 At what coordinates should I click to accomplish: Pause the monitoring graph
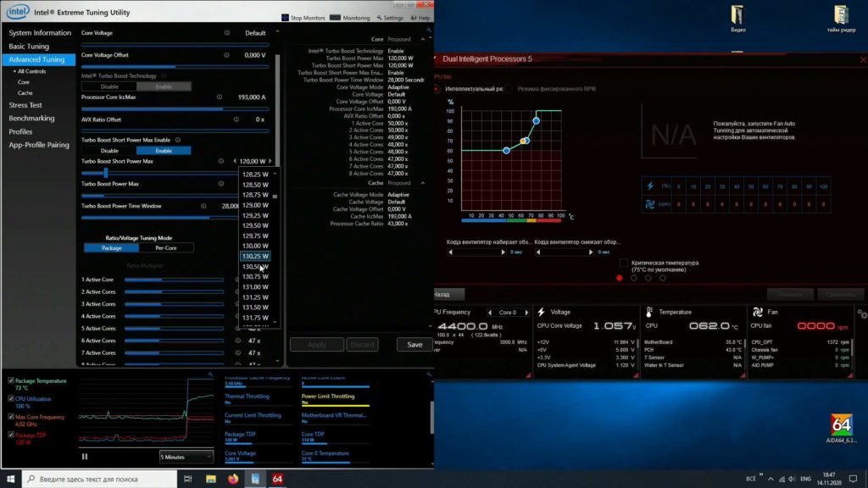pyautogui.click(x=85, y=457)
